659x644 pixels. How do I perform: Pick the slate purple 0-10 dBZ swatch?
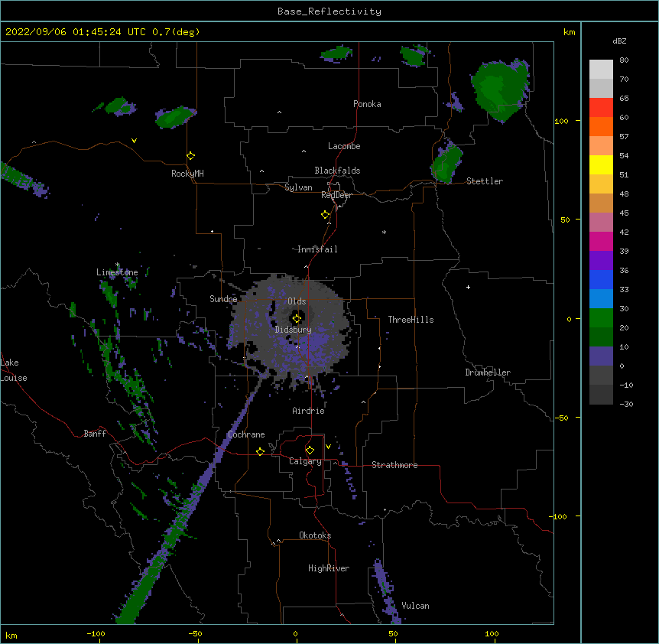(x=601, y=356)
